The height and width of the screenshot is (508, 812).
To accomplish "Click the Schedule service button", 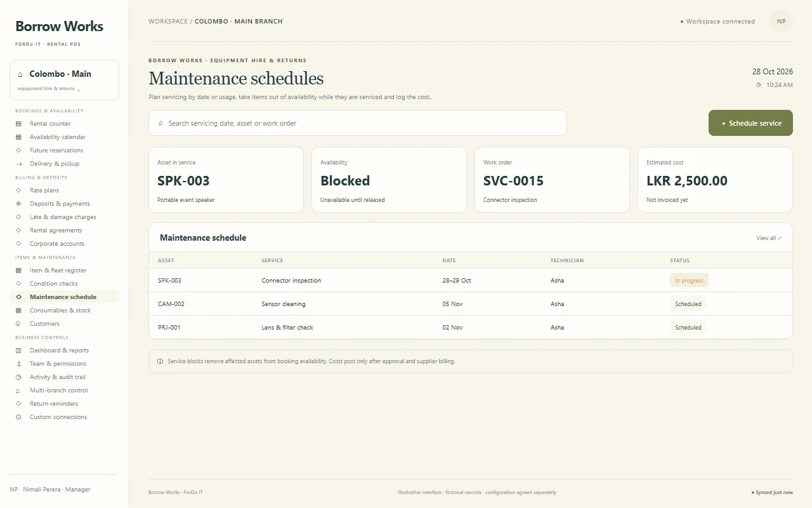I will pos(750,123).
